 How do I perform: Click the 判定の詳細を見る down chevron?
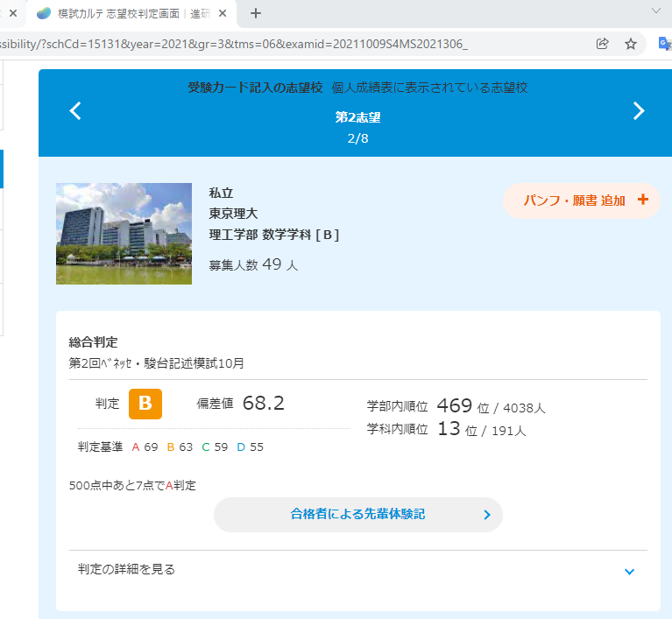(x=629, y=572)
